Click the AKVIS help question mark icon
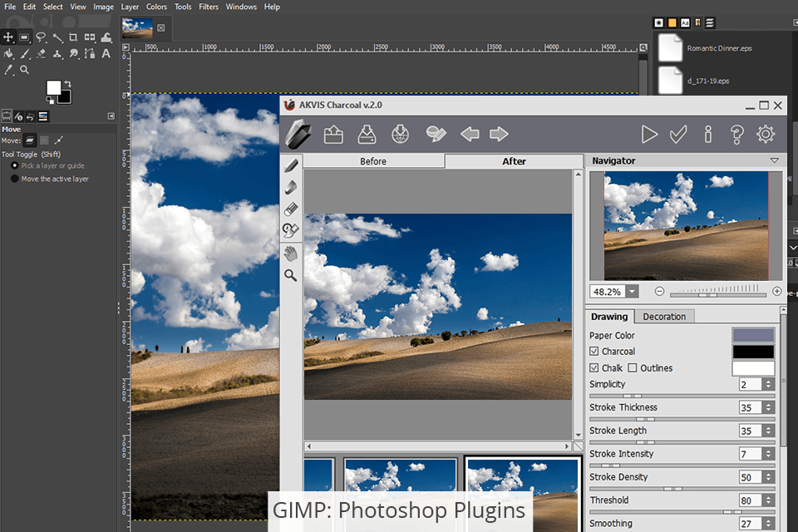This screenshot has height=532, width=798. [736, 134]
